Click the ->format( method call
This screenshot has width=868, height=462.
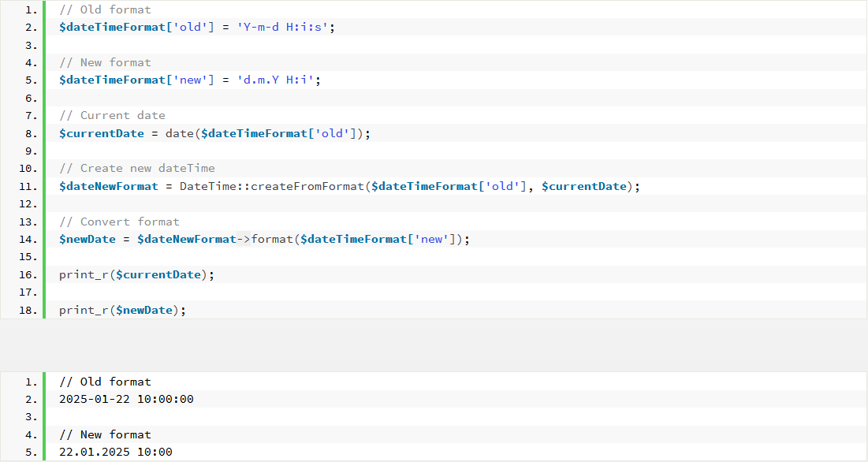(x=268, y=240)
